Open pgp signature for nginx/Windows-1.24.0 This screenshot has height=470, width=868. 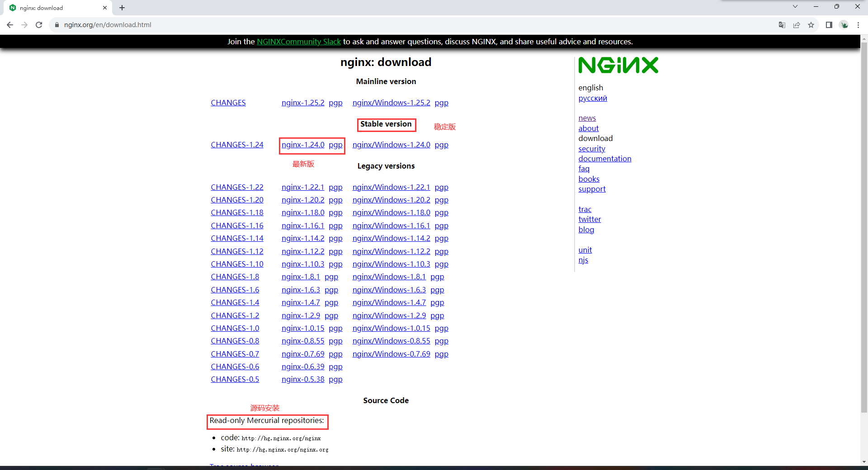[442, 145]
